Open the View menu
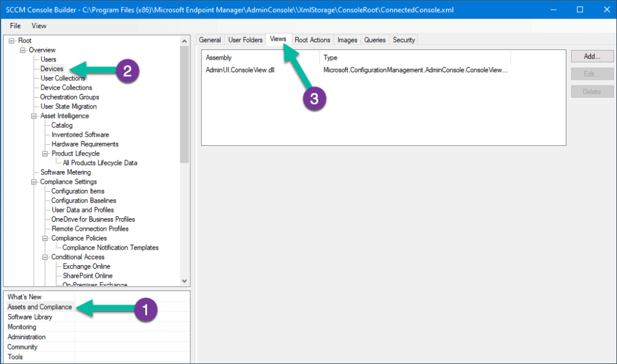The image size is (617, 364). click(x=39, y=26)
